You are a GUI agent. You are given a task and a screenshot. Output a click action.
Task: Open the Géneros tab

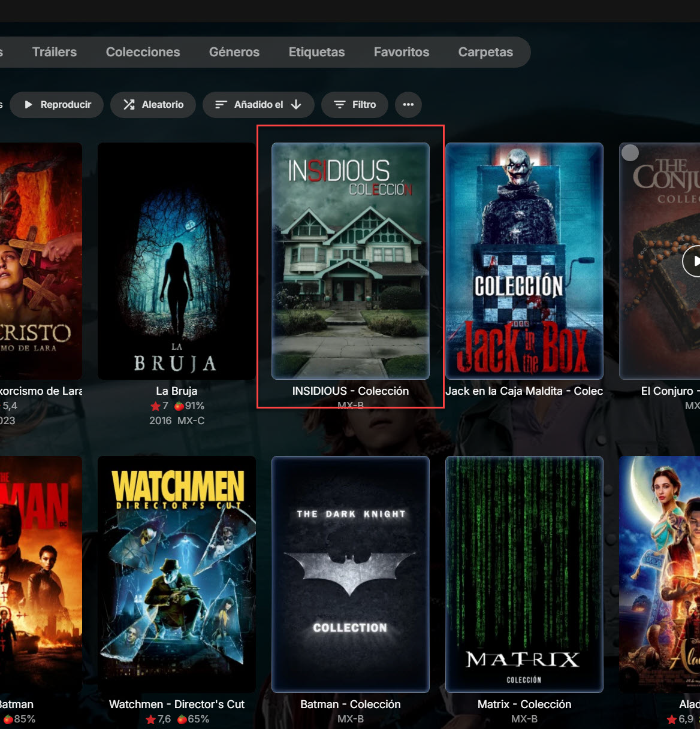tap(234, 52)
